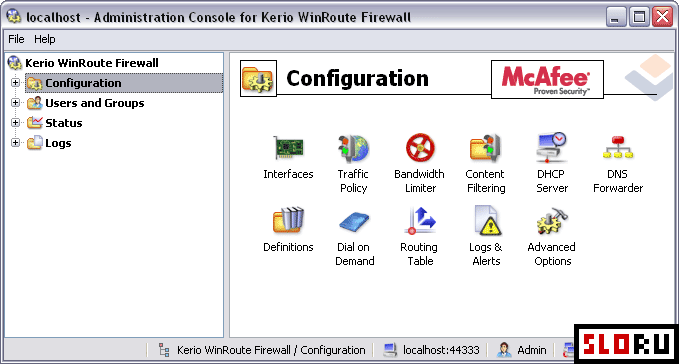Expand the Users and Groups tree node
The height and width of the screenshot is (364, 679).
(15, 103)
